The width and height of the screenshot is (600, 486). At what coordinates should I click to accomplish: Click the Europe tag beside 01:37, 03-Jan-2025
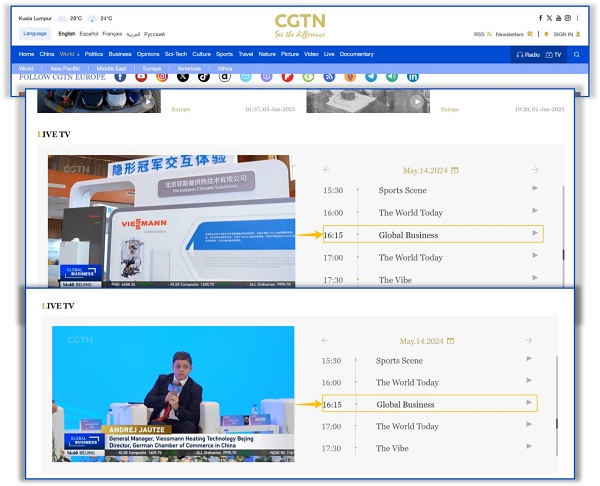[181, 109]
